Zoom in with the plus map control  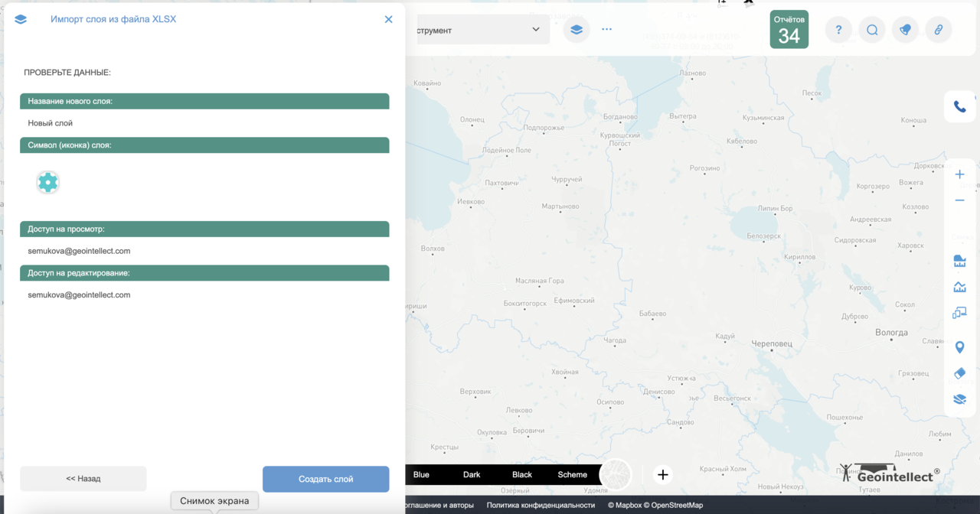click(959, 174)
